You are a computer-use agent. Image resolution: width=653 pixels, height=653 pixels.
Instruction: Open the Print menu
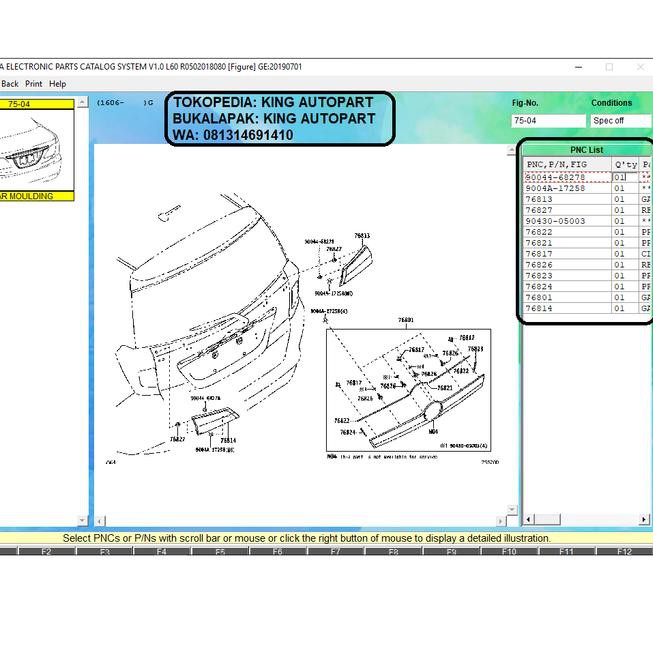34,84
